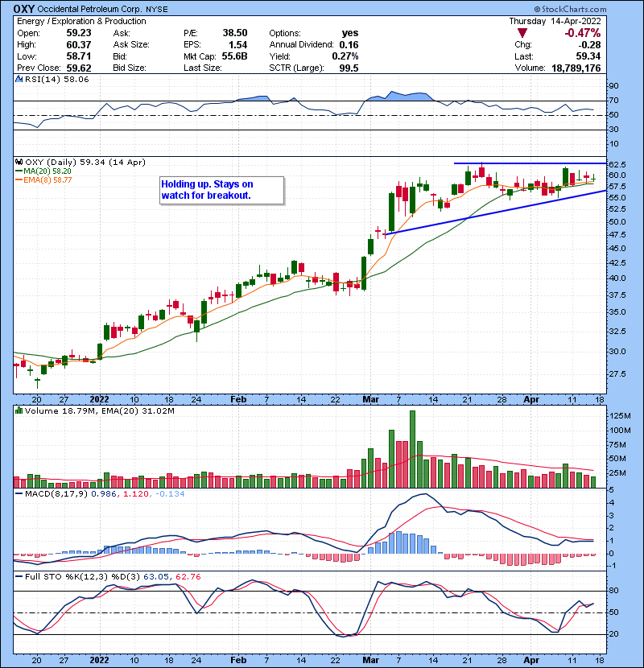The image size is (644, 668).
Task: Select the Energy / Exploration & Production label
Action: (x=81, y=21)
